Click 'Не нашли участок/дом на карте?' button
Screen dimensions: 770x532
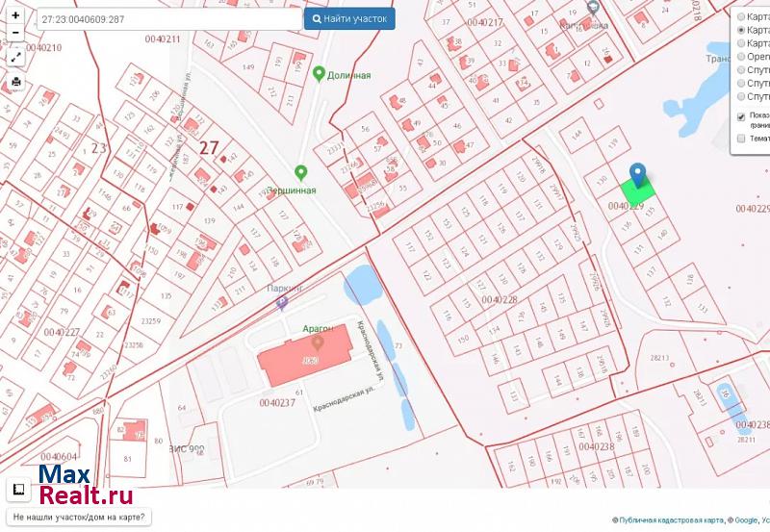(x=79, y=518)
